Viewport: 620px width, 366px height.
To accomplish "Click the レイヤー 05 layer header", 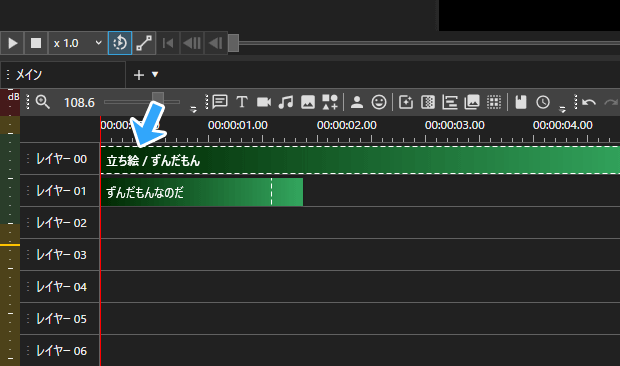I will tap(60, 319).
